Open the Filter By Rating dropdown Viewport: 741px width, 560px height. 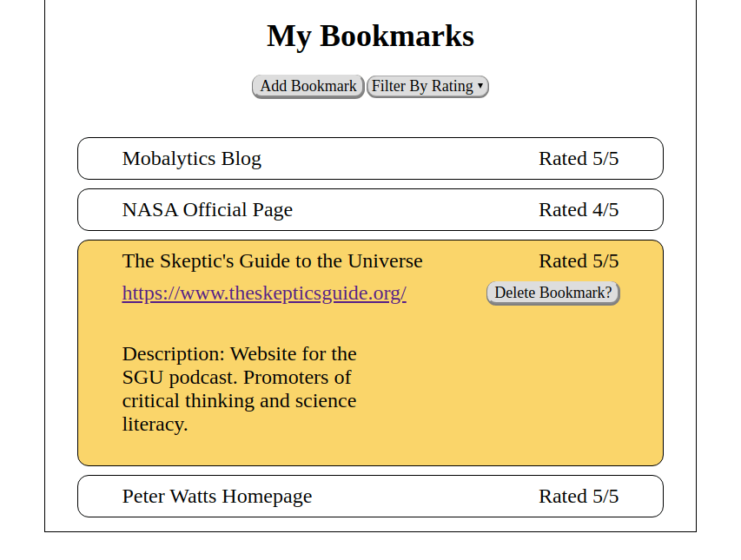click(427, 86)
